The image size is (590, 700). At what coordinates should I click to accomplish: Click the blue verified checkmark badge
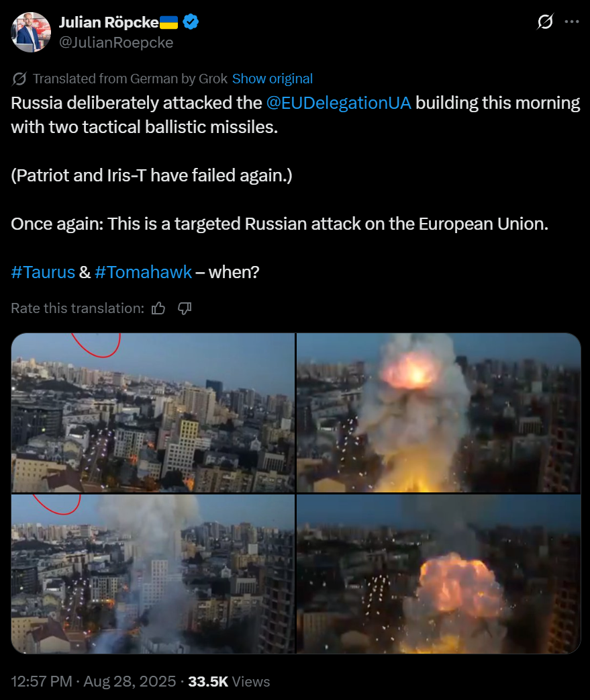point(191,22)
